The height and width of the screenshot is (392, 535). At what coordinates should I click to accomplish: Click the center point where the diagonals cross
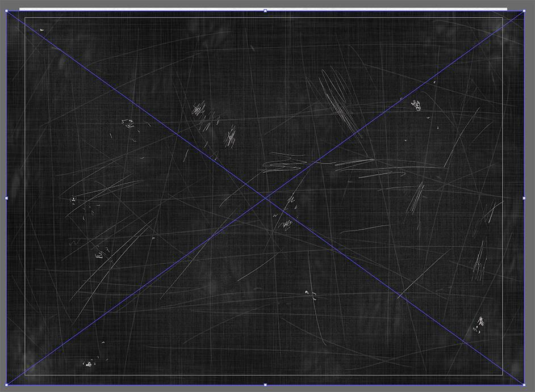pyautogui.click(x=265, y=198)
